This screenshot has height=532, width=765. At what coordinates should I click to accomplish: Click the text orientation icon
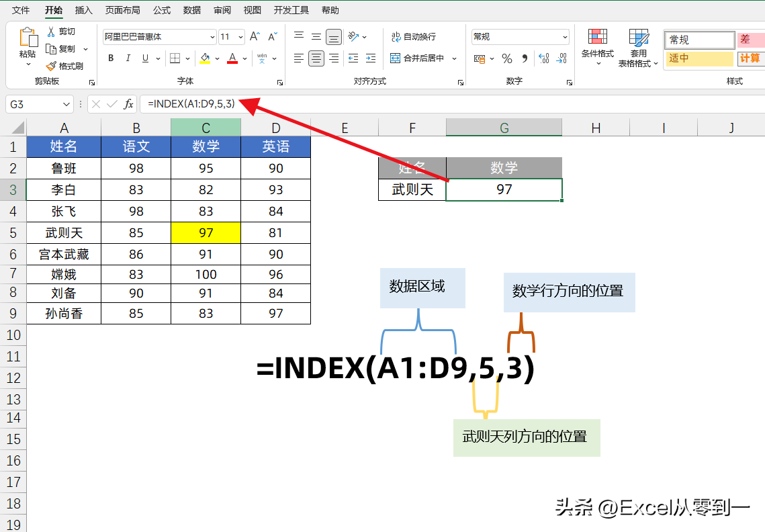tap(353, 36)
